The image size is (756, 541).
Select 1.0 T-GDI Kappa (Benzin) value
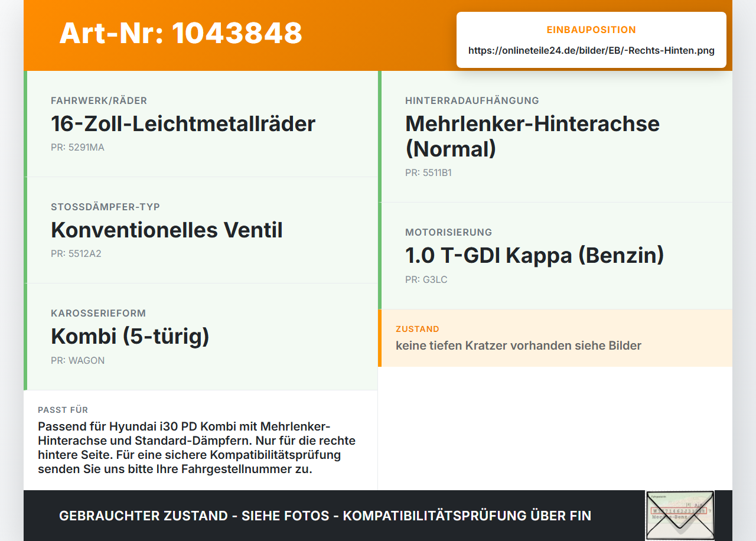(535, 255)
